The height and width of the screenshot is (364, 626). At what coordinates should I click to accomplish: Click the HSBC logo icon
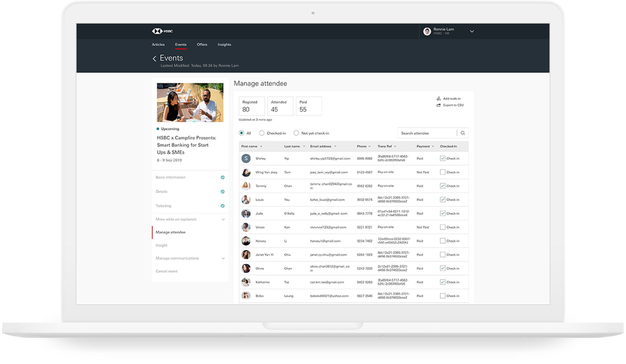click(157, 31)
